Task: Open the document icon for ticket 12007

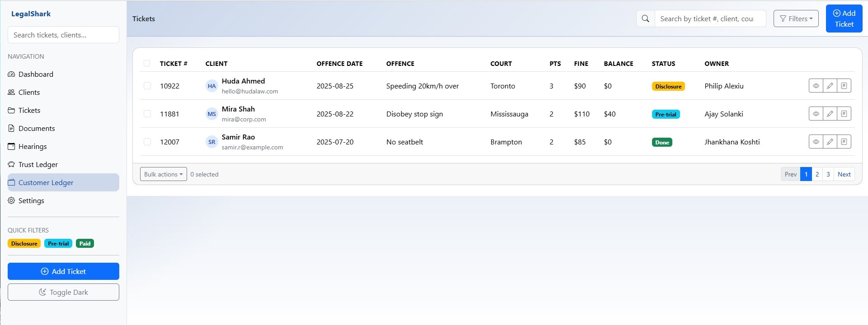Action: (844, 142)
